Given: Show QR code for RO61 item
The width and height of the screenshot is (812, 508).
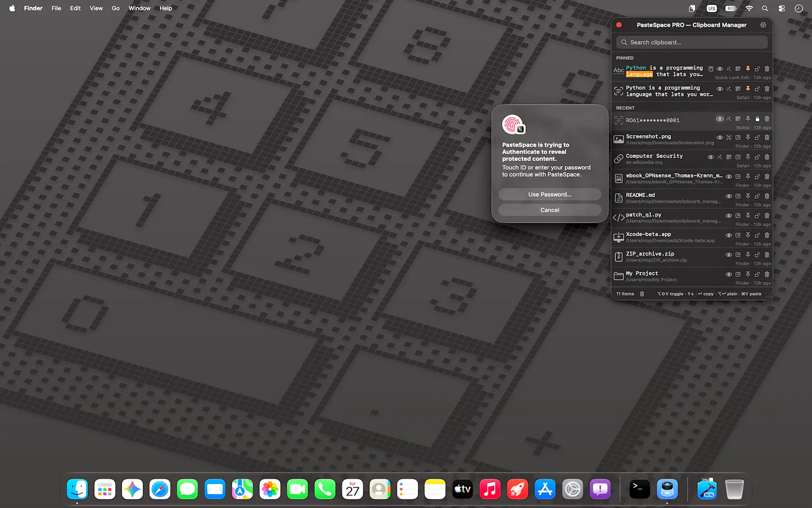Looking at the screenshot, I should 738,119.
